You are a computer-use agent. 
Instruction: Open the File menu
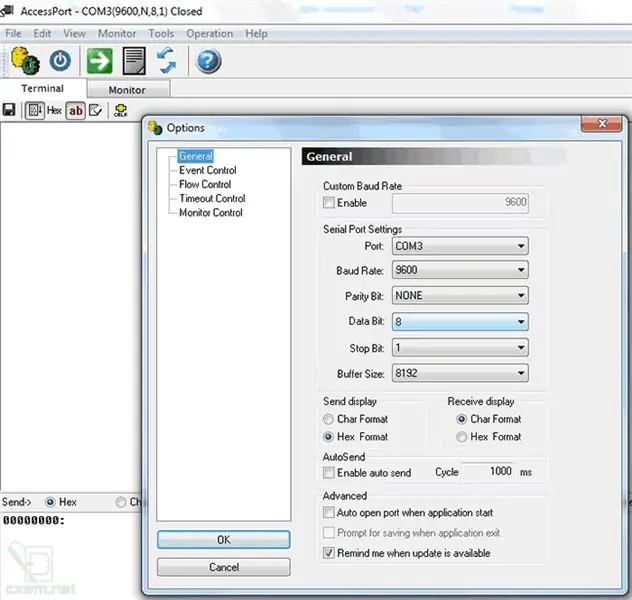(x=13, y=33)
